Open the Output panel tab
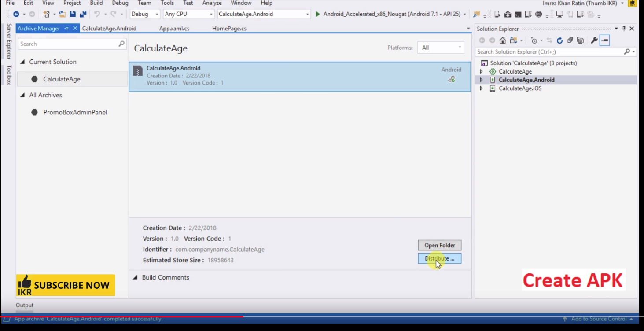Screen dimensions: 644x331 click(25, 305)
